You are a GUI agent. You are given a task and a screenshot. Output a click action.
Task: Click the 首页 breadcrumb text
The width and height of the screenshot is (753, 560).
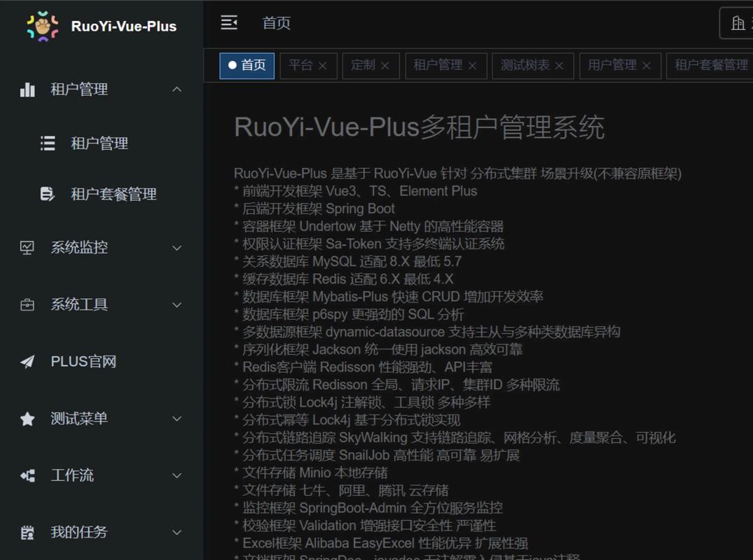point(276,23)
